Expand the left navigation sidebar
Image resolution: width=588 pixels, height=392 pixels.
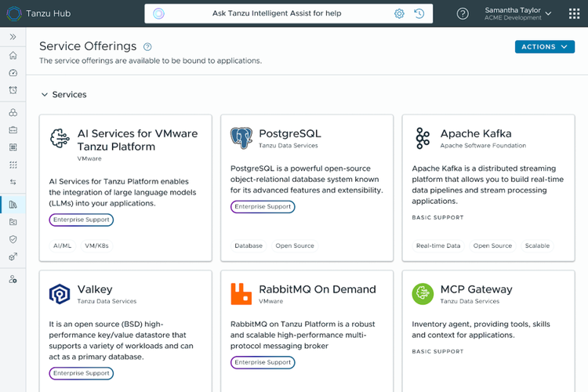[13, 37]
